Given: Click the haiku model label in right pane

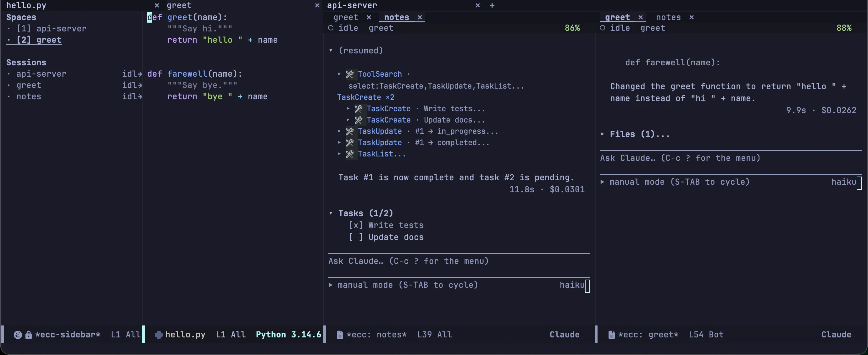Looking at the screenshot, I should pyautogui.click(x=844, y=182).
